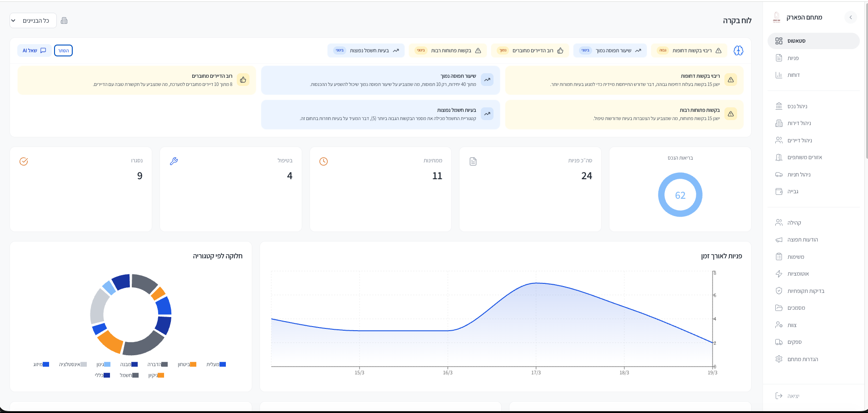Viewport: 868px width, 413px height.
Task: Click the 15/3 date on chart axis
Action: pyautogui.click(x=359, y=373)
